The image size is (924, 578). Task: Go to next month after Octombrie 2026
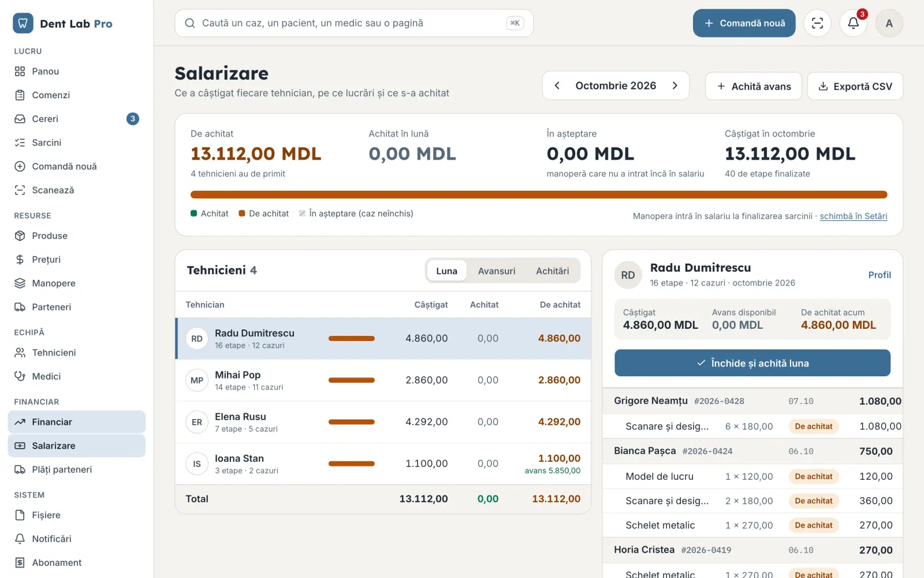click(x=675, y=86)
